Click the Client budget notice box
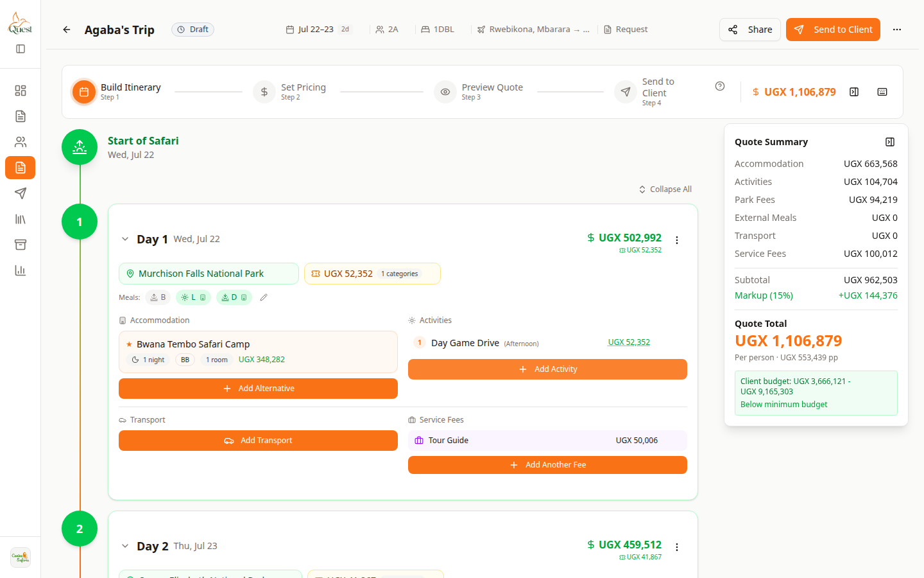924x578 pixels. coord(816,393)
